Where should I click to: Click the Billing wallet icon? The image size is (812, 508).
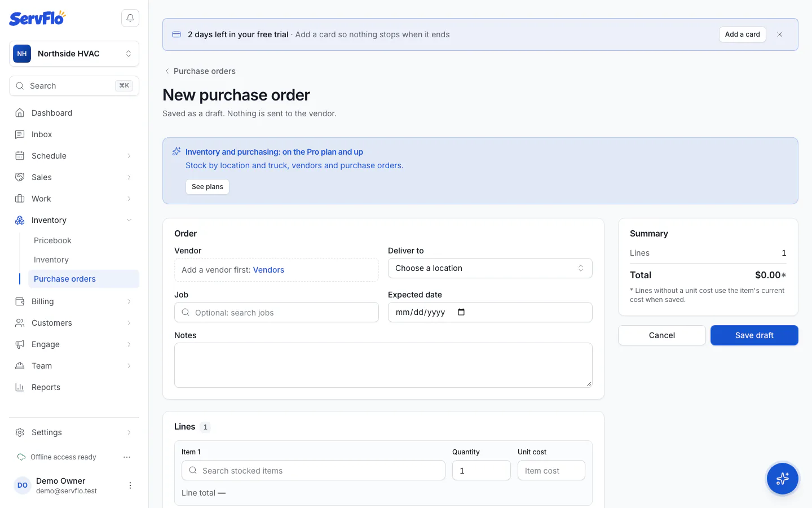pos(20,301)
